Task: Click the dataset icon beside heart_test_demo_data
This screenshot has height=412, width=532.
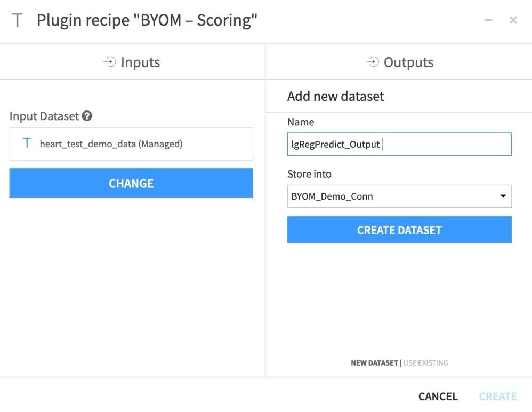Action: 27,144
